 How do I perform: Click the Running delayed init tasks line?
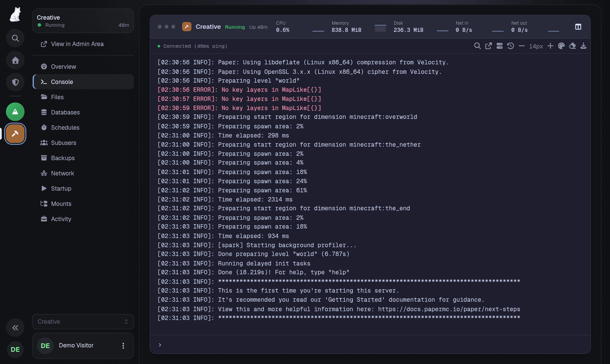tap(234, 263)
